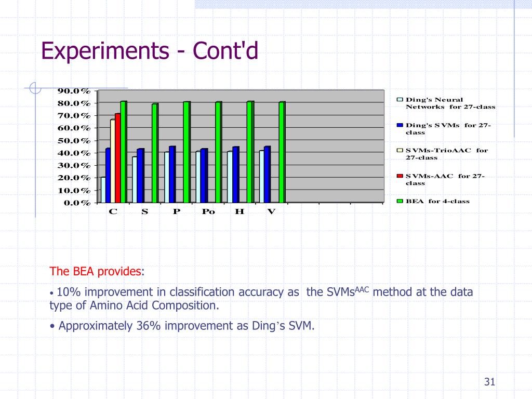Select legend label "SVMs-AAC for 27-class"
The image size is (532, 399).
click(x=445, y=179)
